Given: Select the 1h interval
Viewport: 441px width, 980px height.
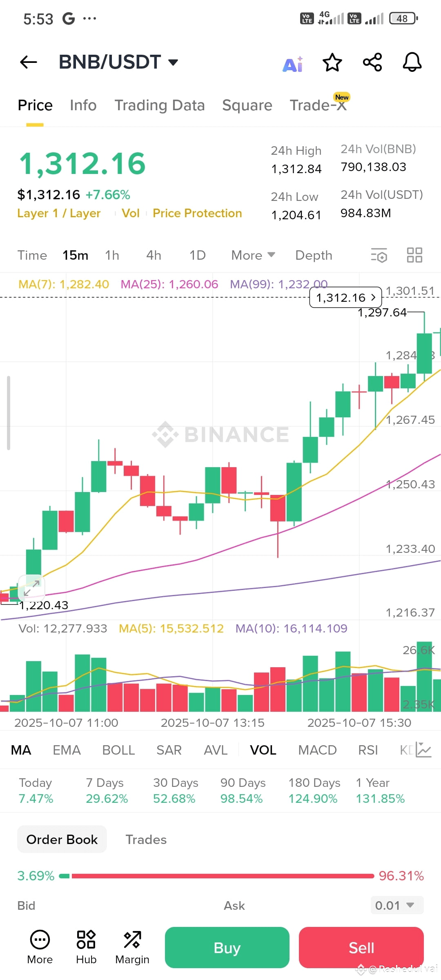Looking at the screenshot, I should (112, 255).
